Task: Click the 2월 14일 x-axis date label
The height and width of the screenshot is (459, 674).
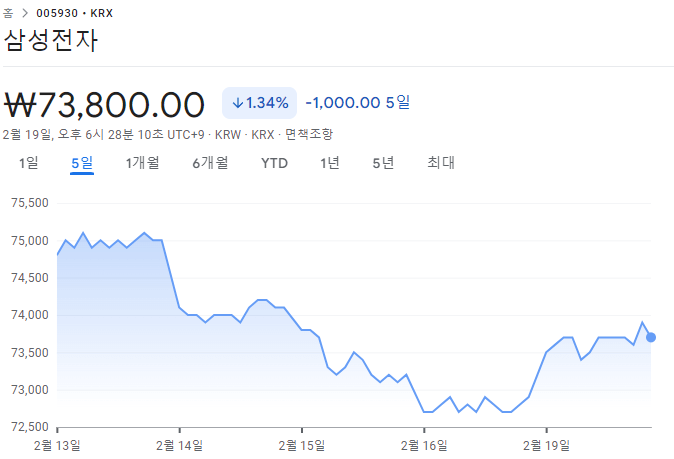Action: click(x=179, y=445)
